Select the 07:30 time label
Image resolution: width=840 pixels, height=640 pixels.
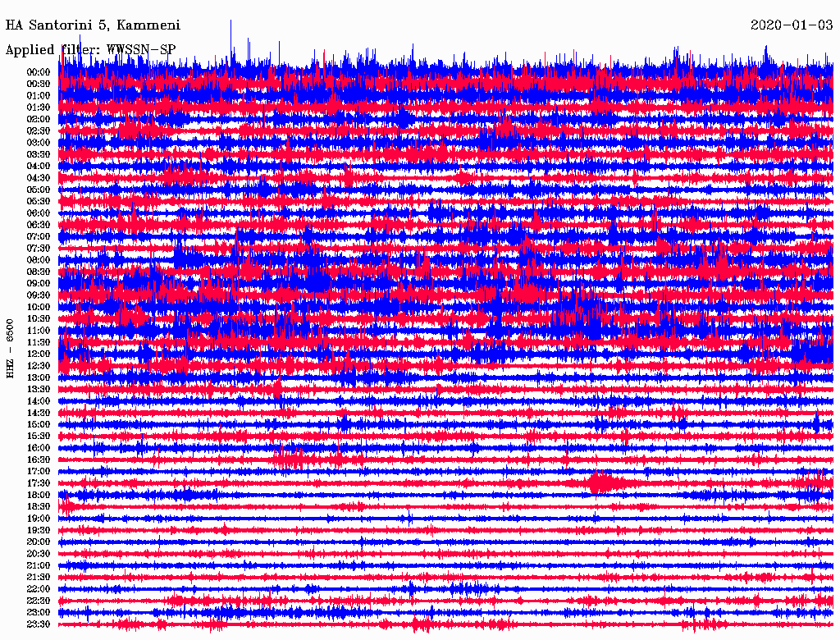[39, 249]
